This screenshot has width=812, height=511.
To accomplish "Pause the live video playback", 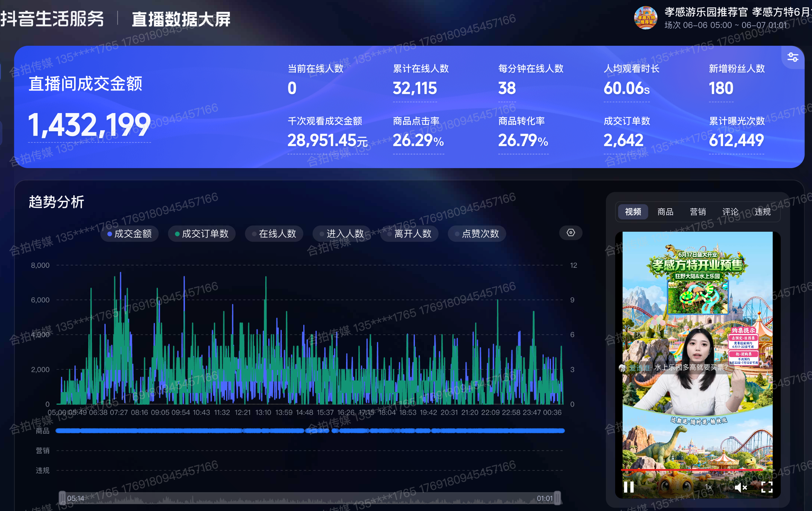I will tap(629, 487).
